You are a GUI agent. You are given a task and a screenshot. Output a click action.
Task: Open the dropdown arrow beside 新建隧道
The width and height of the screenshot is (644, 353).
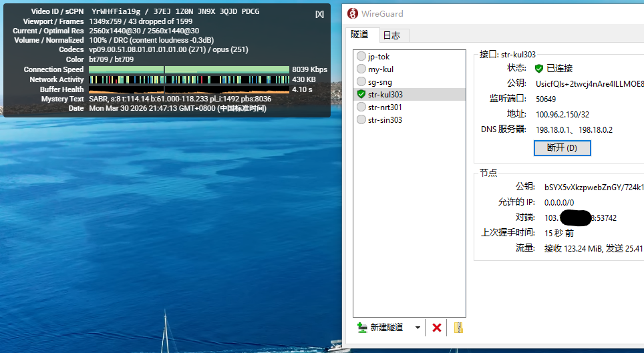[x=418, y=328]
